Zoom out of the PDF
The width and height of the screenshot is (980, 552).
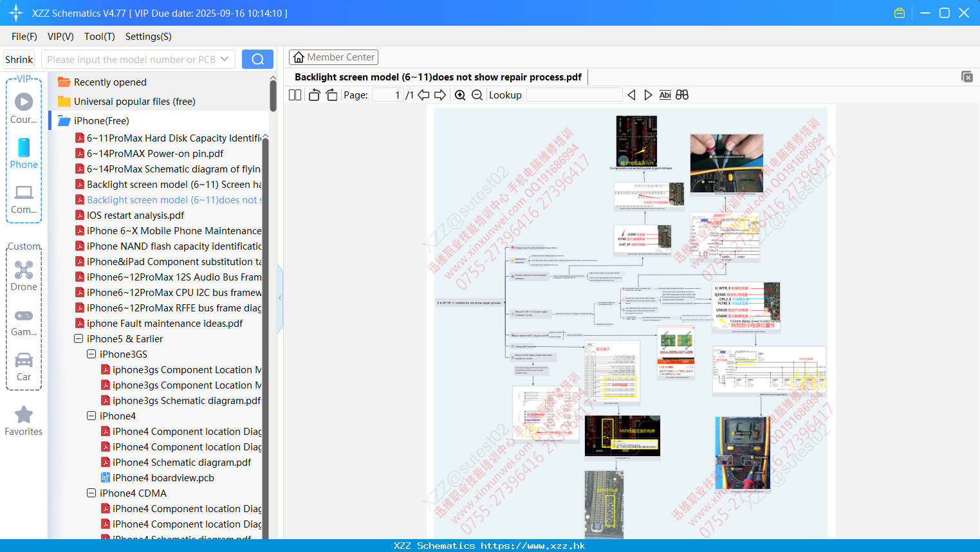[477, 95]
